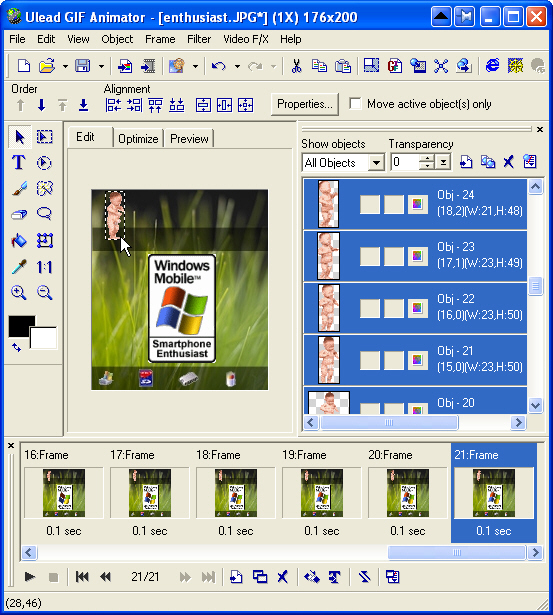Select the Eraser tool

click(18, 214)
